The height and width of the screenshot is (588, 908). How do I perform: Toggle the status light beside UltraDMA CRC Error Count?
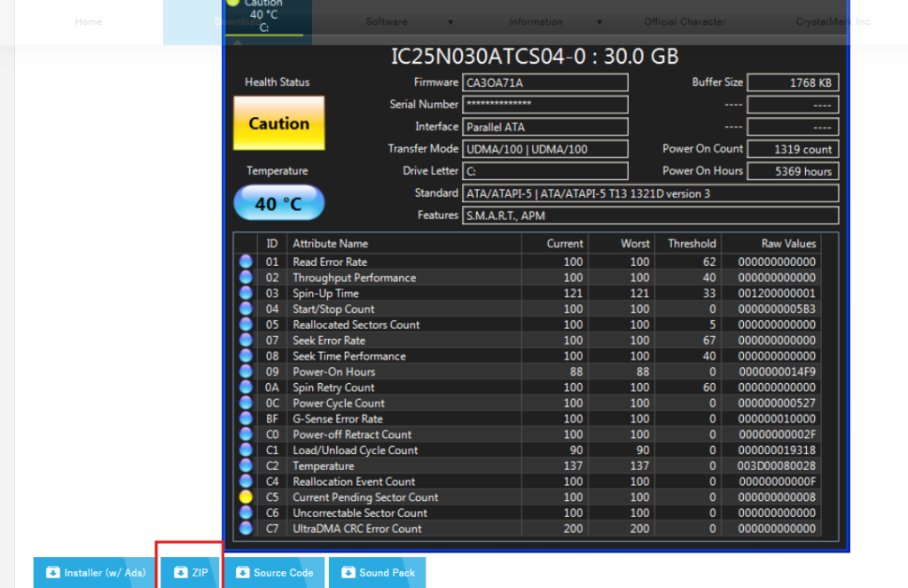245,529
